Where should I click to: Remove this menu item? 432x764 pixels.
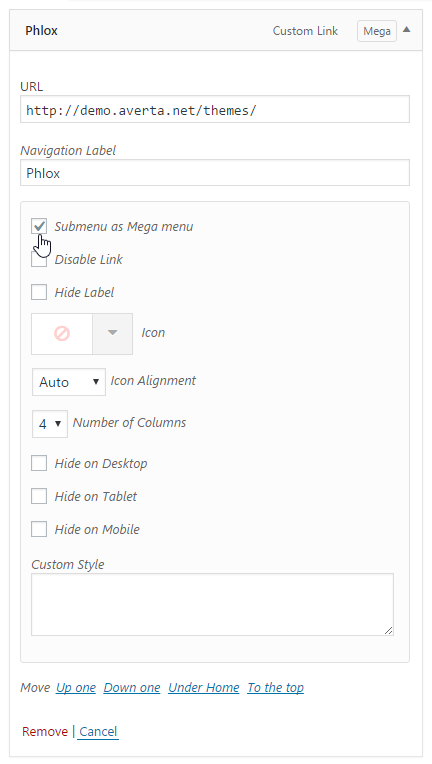45,731
